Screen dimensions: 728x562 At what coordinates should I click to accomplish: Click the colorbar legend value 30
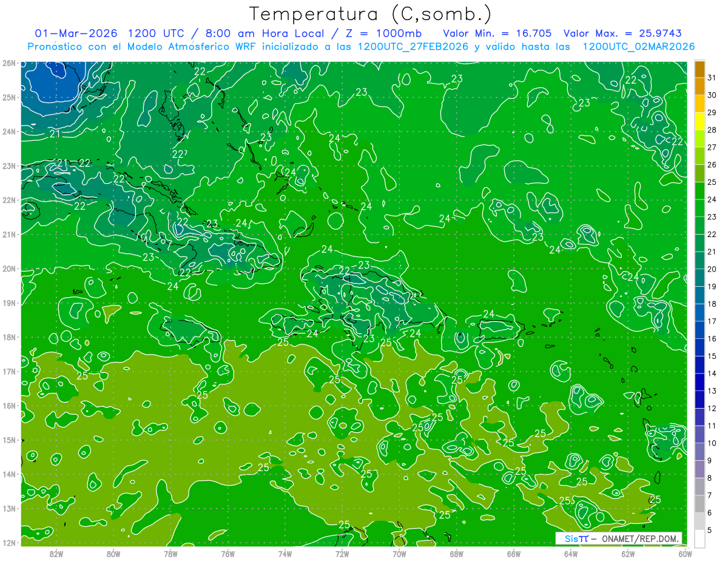[x=712, y=95]
